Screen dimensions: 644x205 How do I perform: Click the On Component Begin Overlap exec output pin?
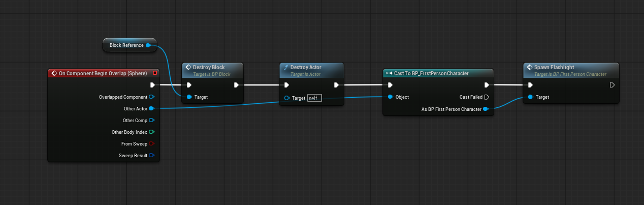(x=152, y=85)
